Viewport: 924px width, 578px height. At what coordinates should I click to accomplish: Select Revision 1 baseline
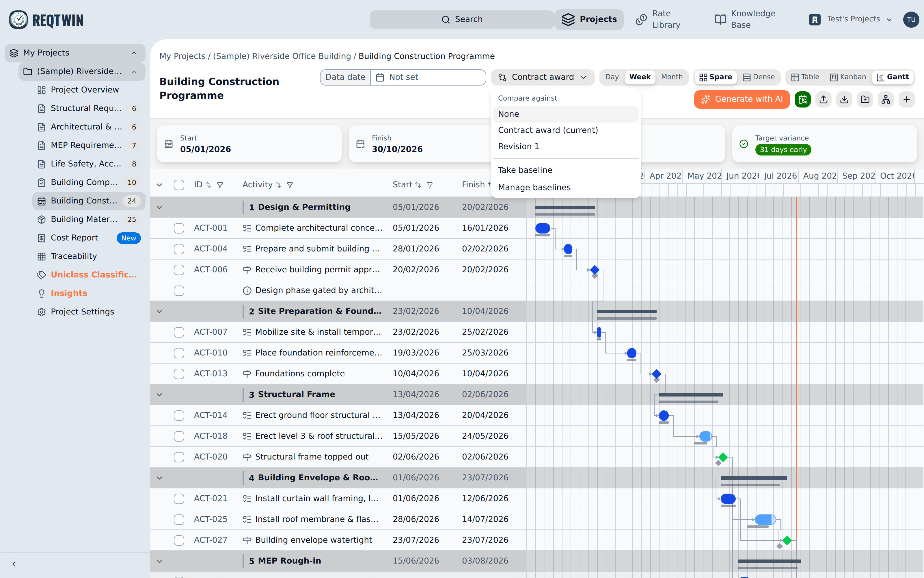(565, 147)
